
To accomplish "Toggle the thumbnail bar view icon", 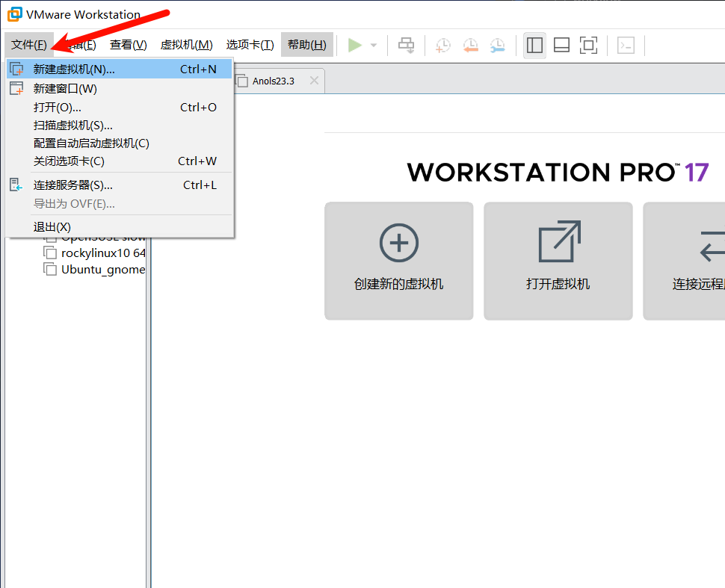I will point(561,46).
